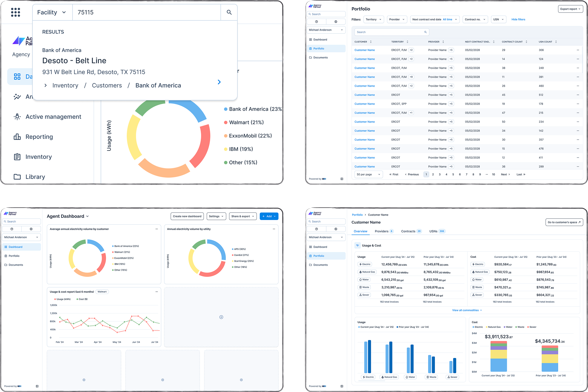Screen dimensions: 588x392
Task: Click the Hide filters link
Action: pyautogui.click(x=518, y=20)
